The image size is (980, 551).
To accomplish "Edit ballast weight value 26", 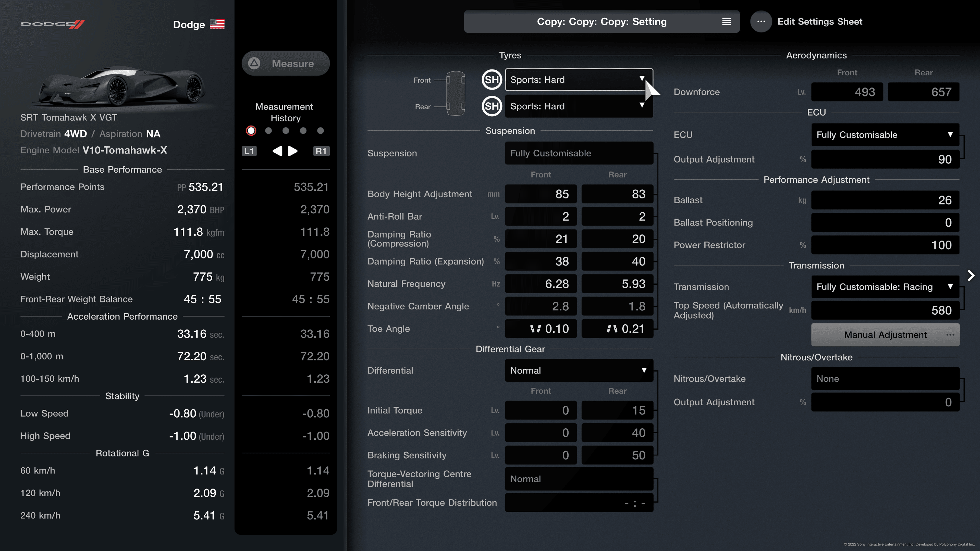I will (885, 200).
